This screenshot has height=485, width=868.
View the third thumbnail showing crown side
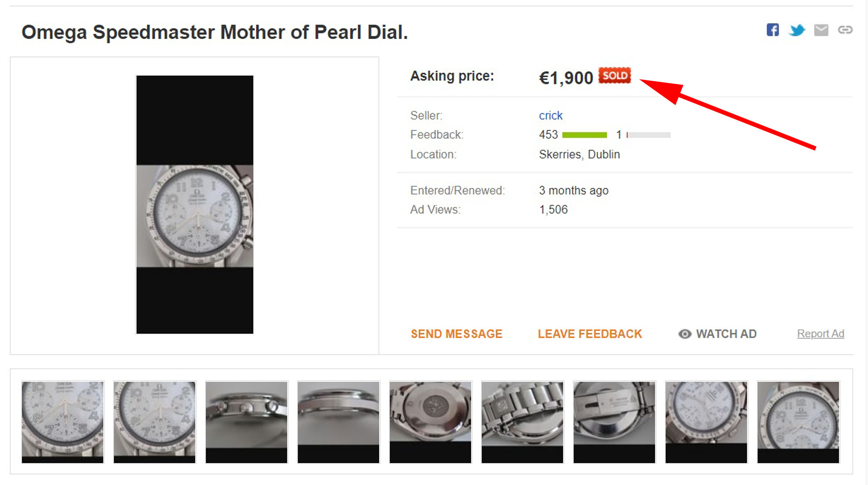[x=247, y=422]
